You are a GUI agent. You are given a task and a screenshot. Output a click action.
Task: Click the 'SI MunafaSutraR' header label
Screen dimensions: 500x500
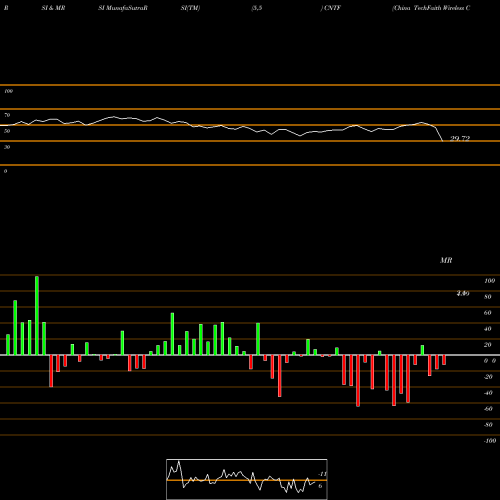point(123,8)
